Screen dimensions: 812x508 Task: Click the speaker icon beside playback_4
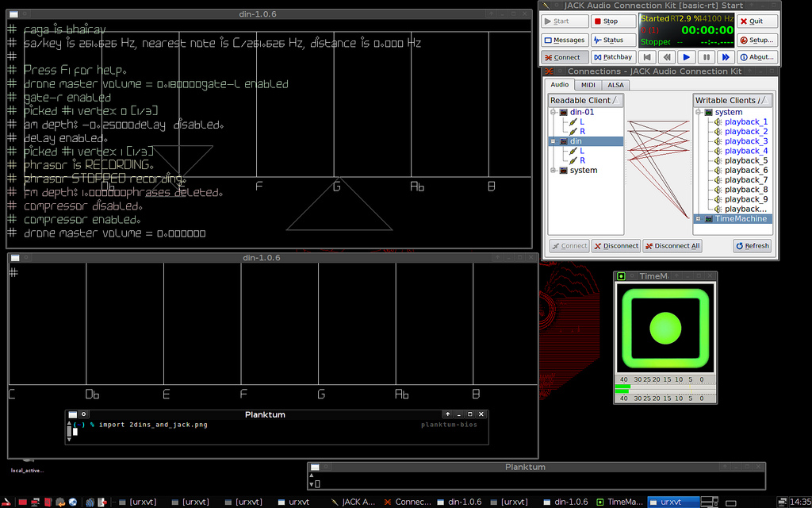point(718,151)
